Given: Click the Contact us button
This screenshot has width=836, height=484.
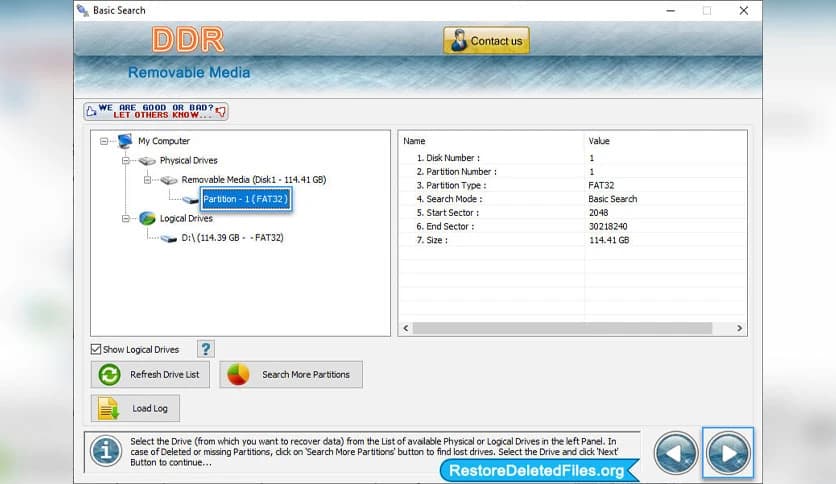Looking at the screenshot, I should pos(486,41).
